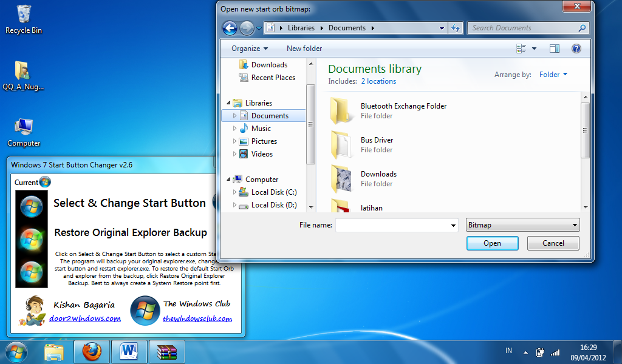This screenshot has height=364, width=622.
Task: Click the network signal icon in system tray
Action: pyautogui.click(x=555, y=352)
